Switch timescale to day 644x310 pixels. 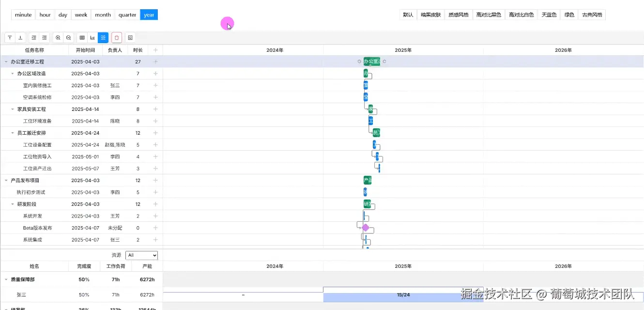click(63, 15)
